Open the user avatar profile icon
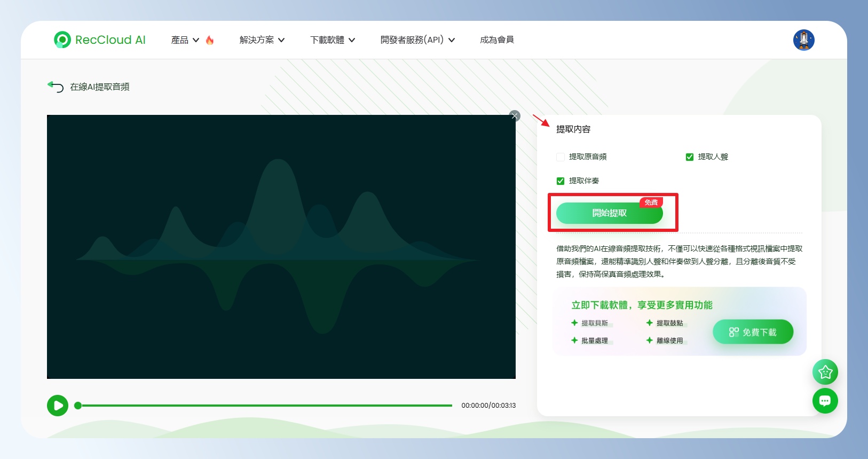This screenshot has height=459, width=868. tap(803, 40)
